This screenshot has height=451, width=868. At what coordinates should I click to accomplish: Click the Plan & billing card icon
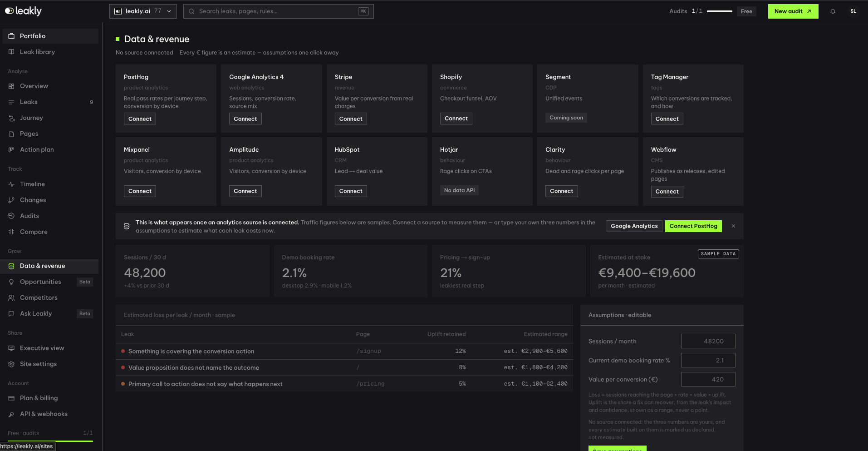click(x=11, y=398)
